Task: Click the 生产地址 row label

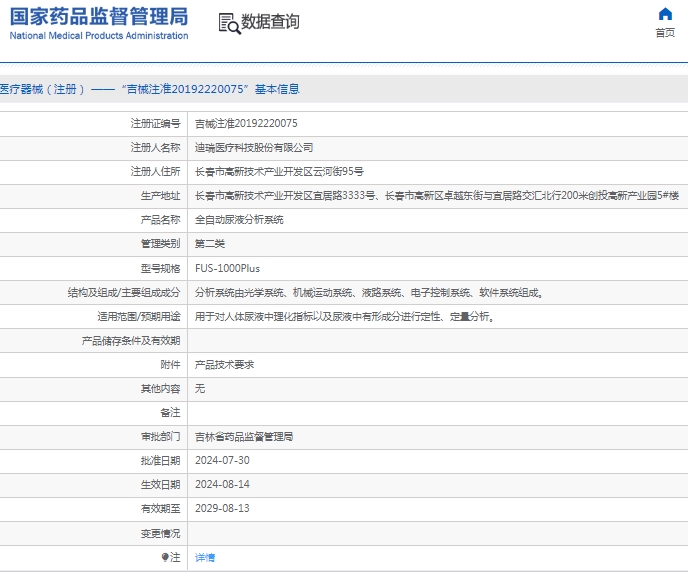Action: 161,196
